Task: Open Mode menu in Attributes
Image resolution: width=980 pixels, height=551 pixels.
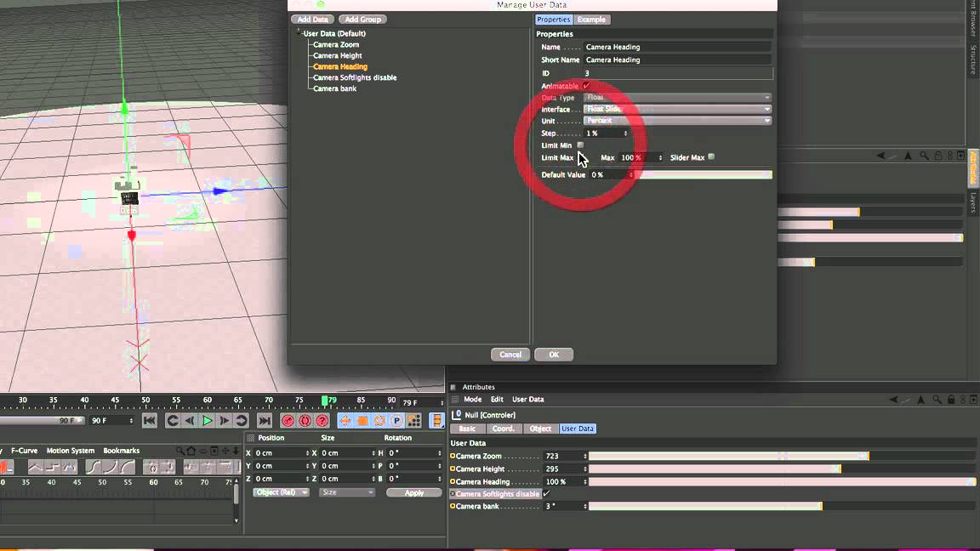Action: [472, 399]
